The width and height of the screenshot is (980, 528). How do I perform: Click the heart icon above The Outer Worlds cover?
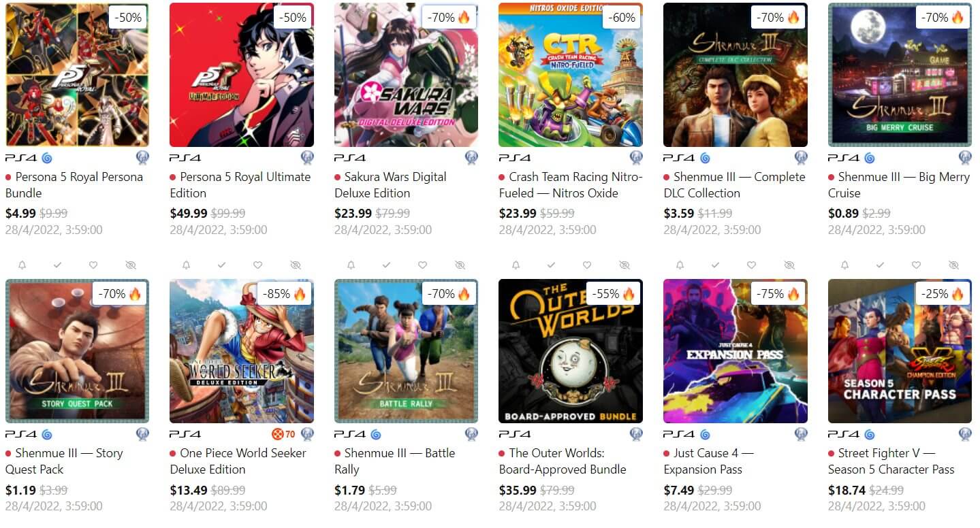pyautogui.click(x=587, y=265)
